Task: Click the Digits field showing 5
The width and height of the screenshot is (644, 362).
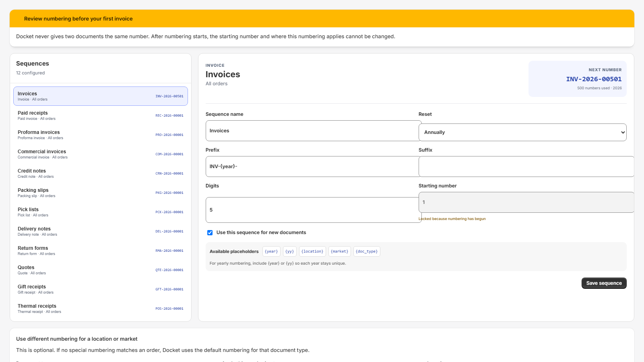Action: pos(314,210)
